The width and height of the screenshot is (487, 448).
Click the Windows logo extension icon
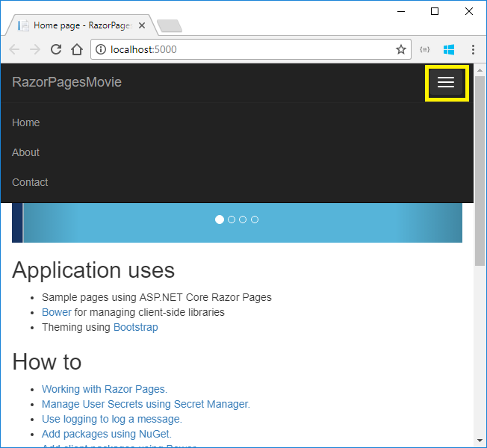449,50
